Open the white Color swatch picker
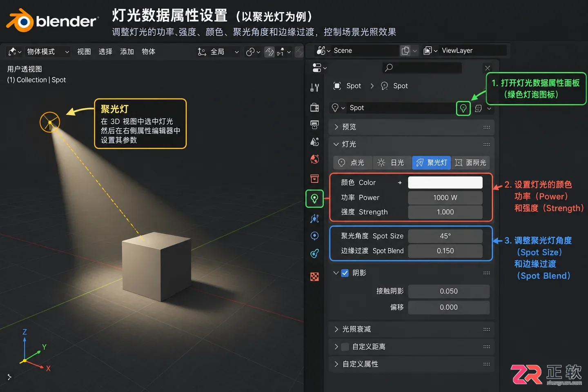 pos(445,183)
